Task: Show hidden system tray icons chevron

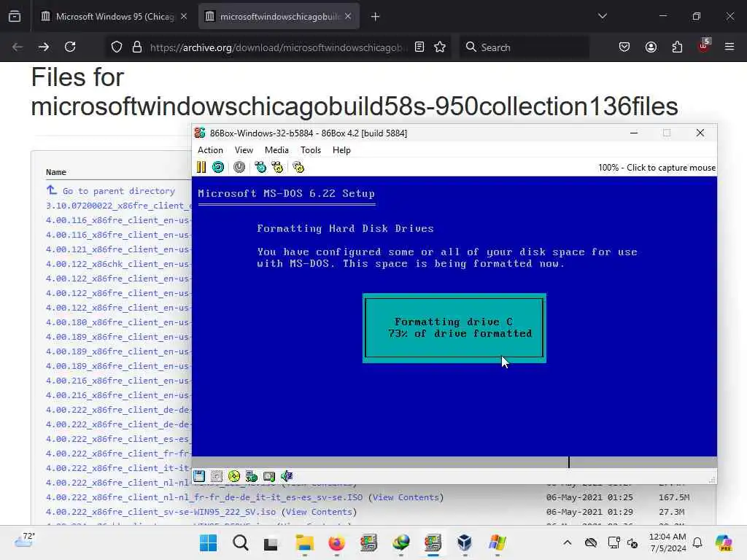Action: (567, 542)
